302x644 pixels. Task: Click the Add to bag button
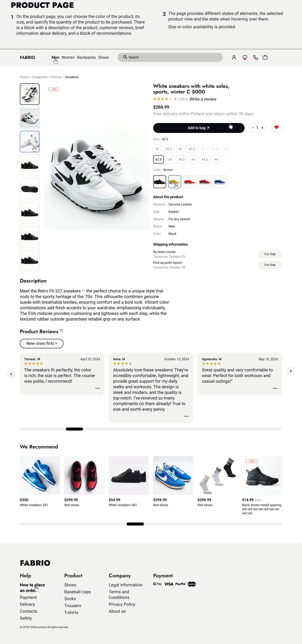199,128
